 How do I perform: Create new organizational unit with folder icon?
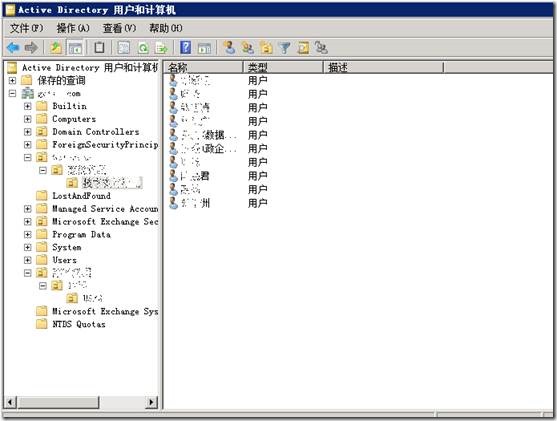(266, 48)
